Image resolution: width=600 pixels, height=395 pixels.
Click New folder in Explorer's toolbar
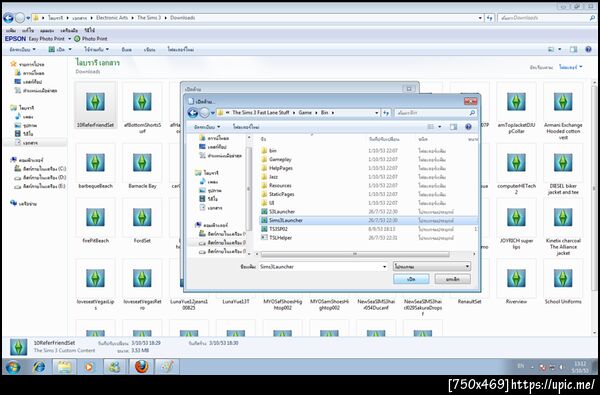(x=181, y=49)
